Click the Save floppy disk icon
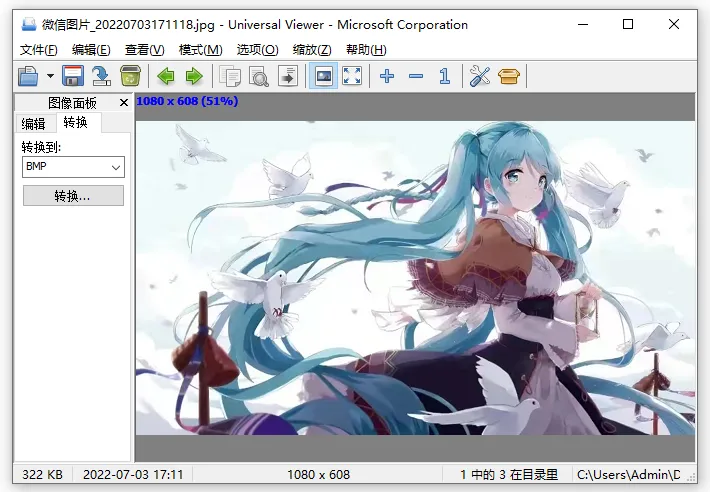 73,76
